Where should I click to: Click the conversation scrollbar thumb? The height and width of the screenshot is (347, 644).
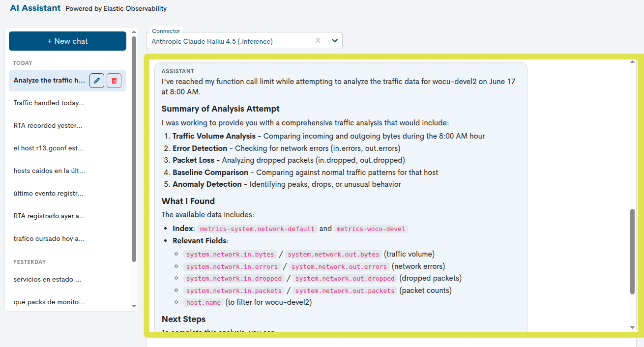[x=633, y=252]
